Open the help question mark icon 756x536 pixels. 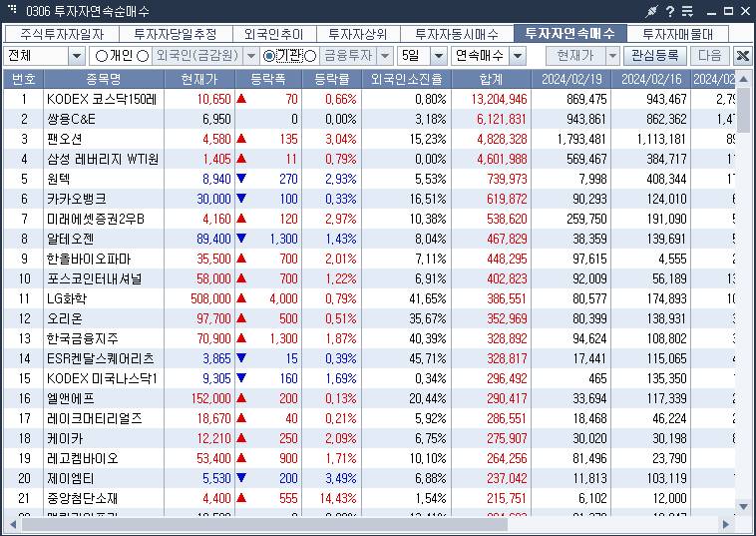click(x=670, y=11)
